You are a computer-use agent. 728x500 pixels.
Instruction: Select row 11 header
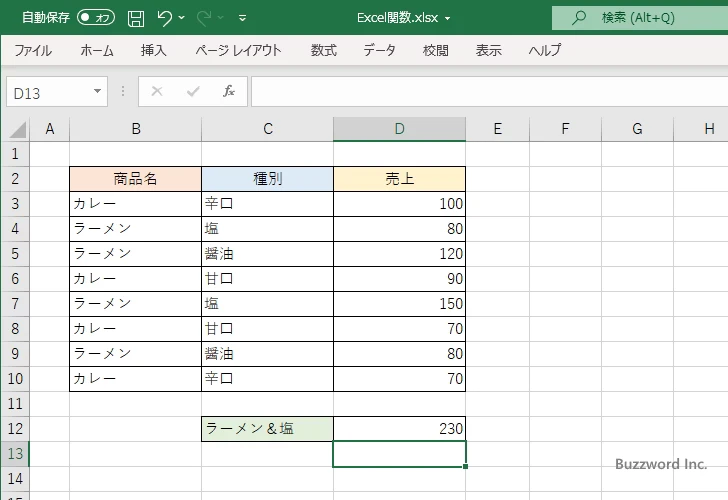pyautogui.click(x=15, y=404)
